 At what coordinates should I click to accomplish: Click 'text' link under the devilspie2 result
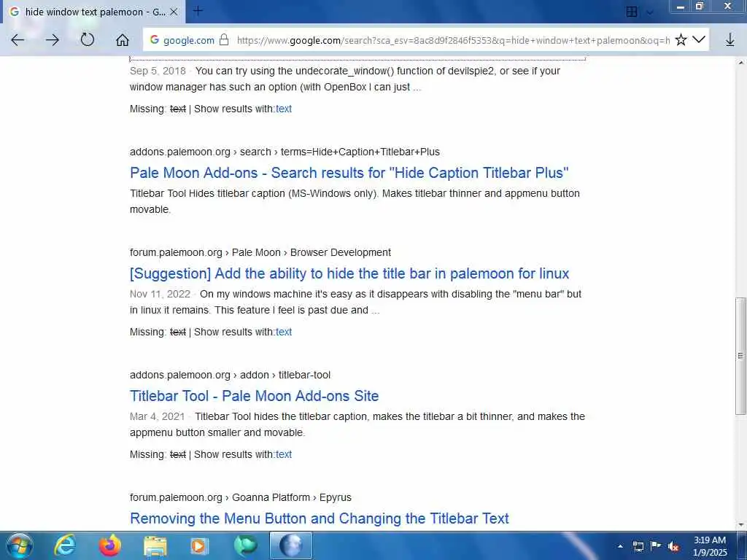pyautogui.click(x=284, y=109)
